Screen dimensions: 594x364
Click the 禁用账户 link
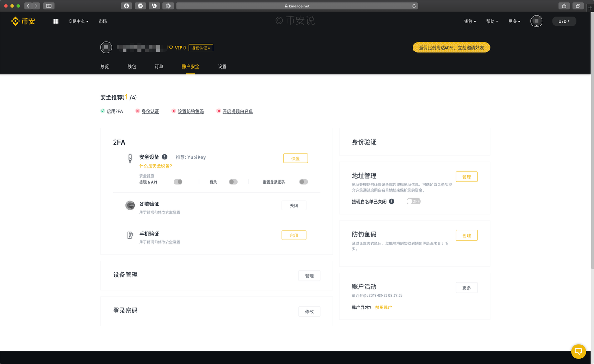383,307
